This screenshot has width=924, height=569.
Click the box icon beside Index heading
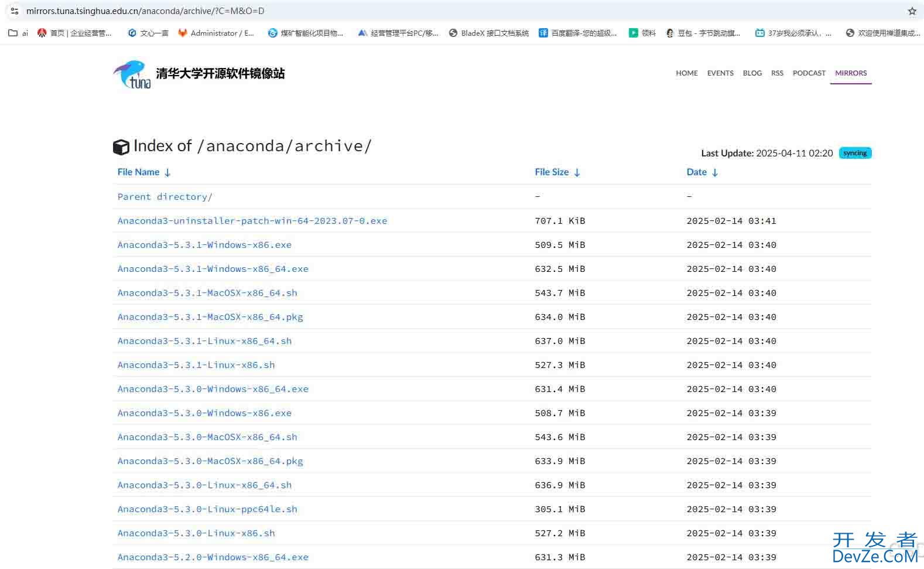pyautogui.click(x=121, y=147)
